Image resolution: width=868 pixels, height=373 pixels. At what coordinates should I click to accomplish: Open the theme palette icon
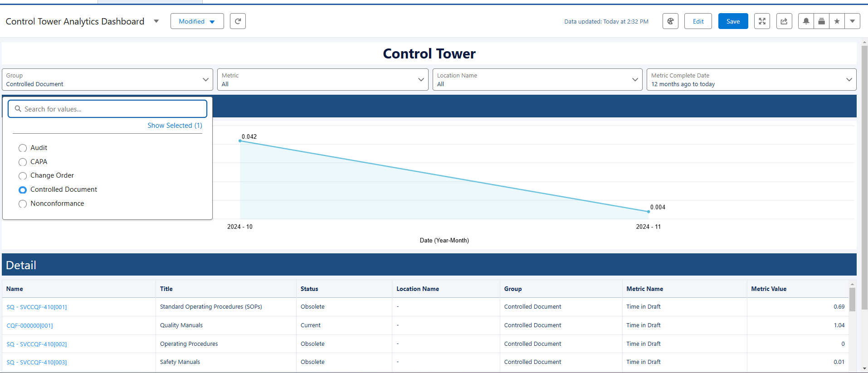tap(670, 21)
